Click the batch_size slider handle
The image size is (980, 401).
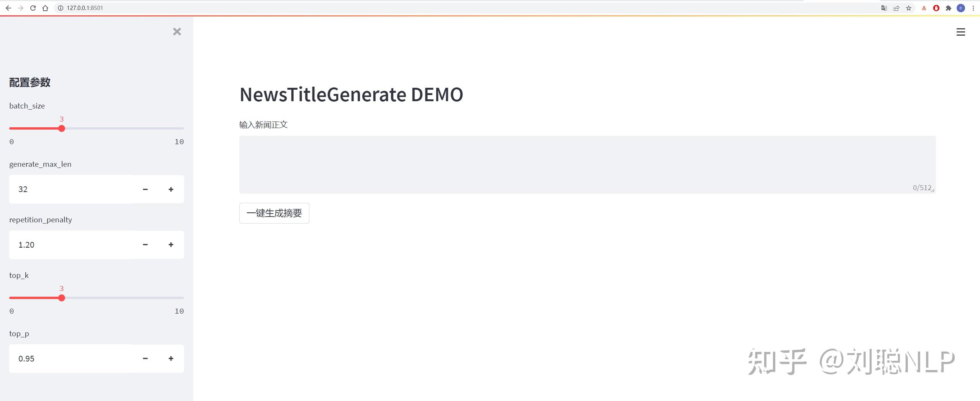point(62,128)
